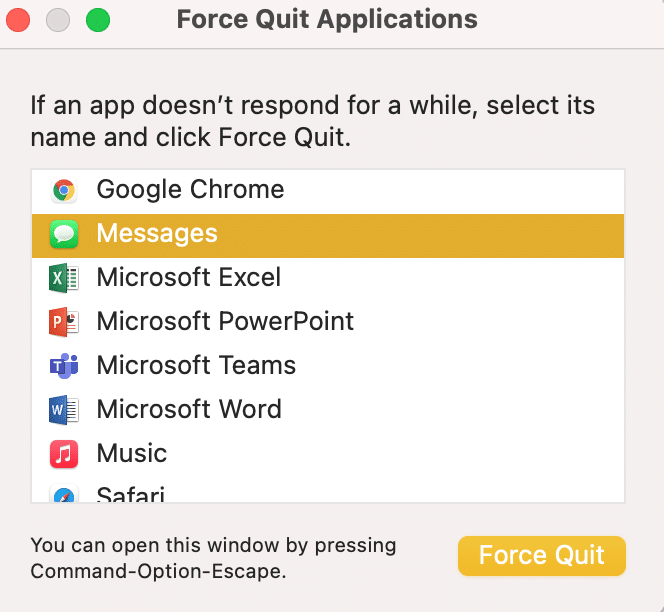The width and height of the screenshot is (664, 612).
Task: Click the Music app icon
Action: click(x=64, y=454)
